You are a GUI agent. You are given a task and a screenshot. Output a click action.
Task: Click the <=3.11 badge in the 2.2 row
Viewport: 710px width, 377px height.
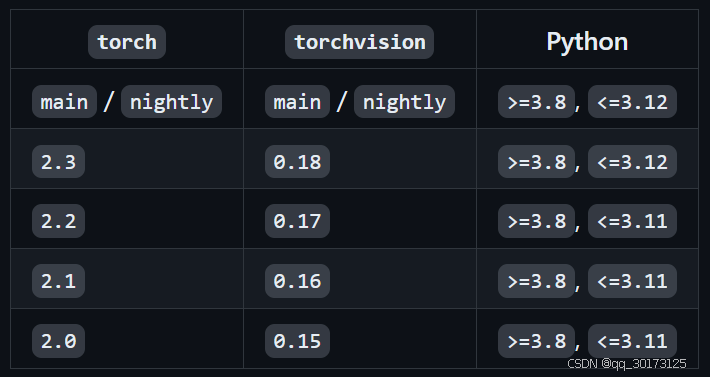[632, 221]
